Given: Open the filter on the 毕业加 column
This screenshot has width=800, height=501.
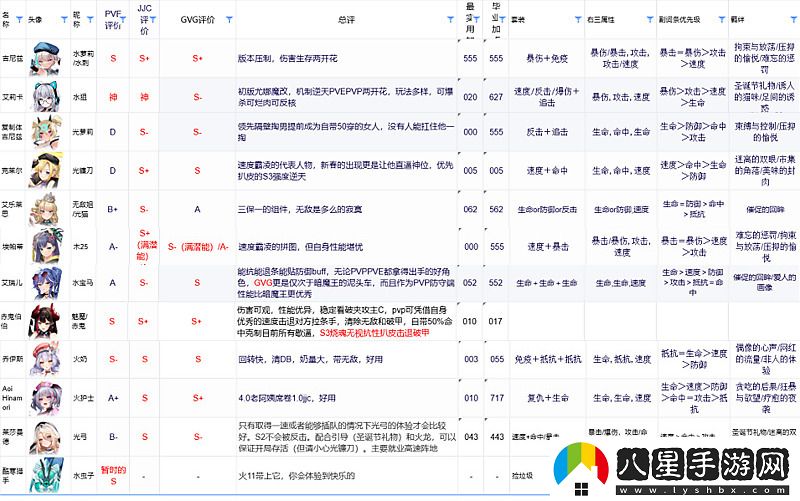Looking at the screenshot, I should (503, 20).
